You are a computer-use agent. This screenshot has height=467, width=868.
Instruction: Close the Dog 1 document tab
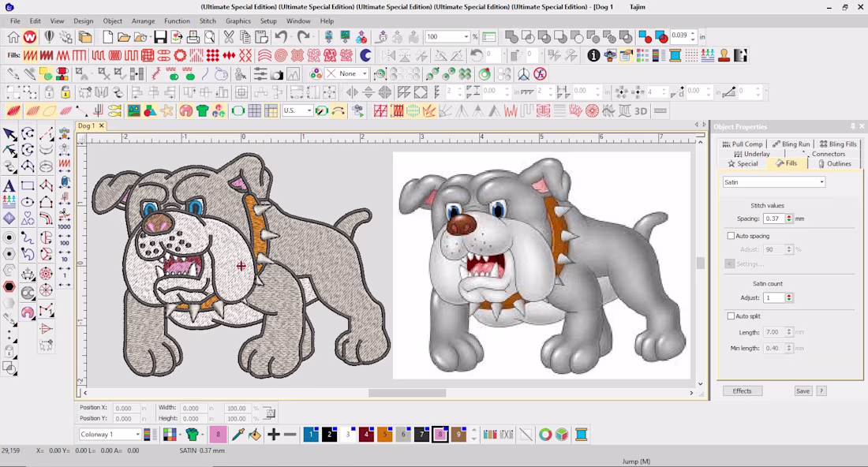pyautogui.click(x=101, y=125)
